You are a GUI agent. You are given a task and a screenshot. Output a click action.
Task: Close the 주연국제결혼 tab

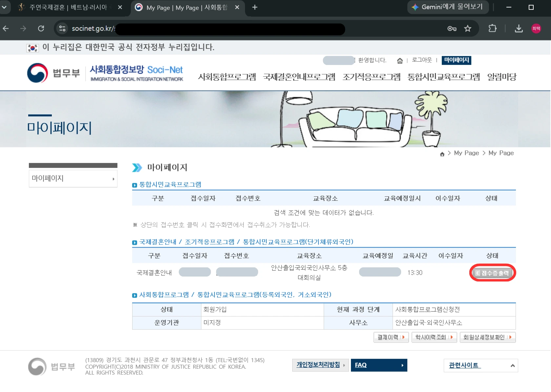[120, 7]
